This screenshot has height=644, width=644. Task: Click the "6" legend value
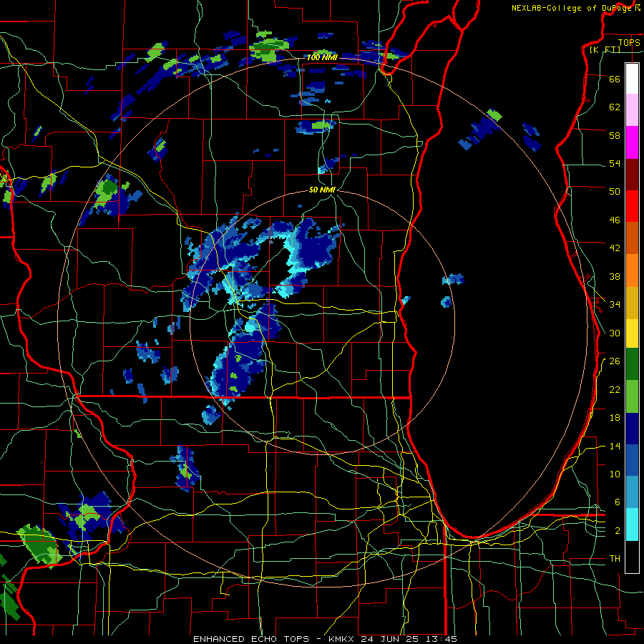point(618,502)
